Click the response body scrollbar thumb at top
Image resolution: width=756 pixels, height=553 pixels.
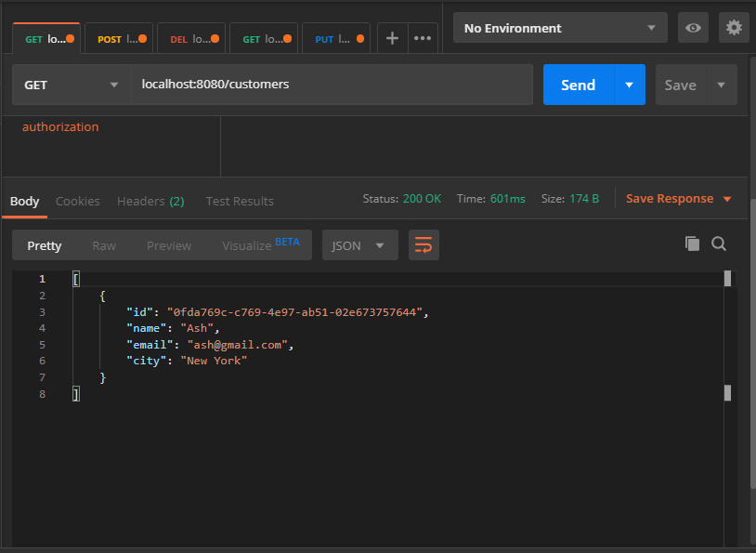pyautogui.click(x=727, y=279)
